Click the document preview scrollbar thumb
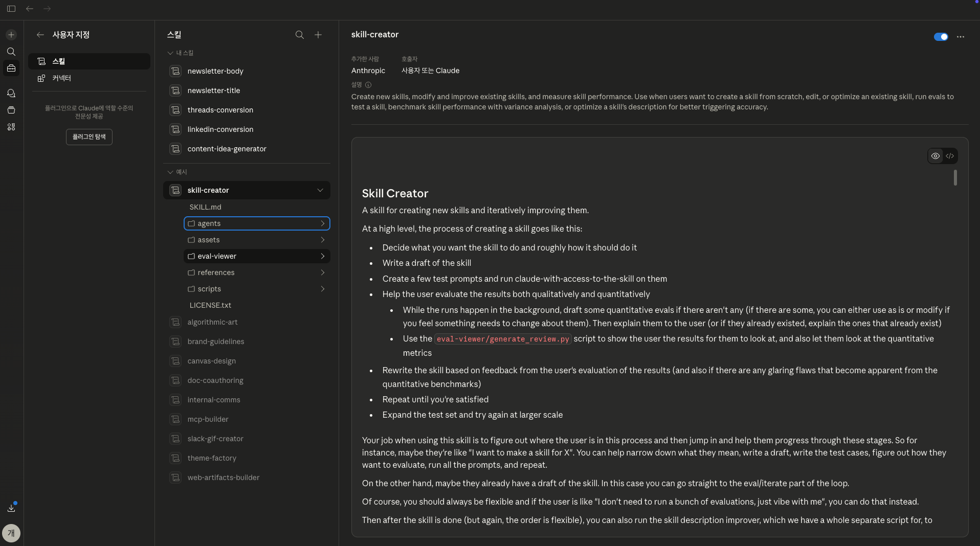This screenshot has width=980, height=546. tap(955, 178)
